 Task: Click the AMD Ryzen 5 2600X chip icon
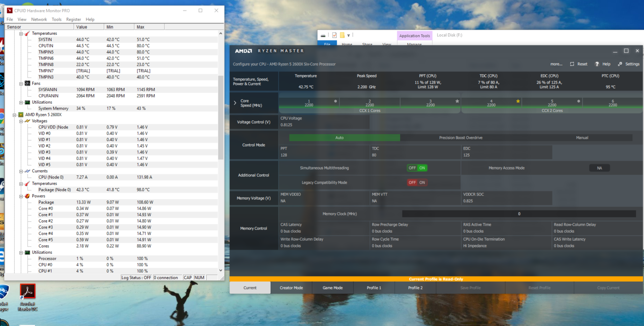[x=21, y=115]
